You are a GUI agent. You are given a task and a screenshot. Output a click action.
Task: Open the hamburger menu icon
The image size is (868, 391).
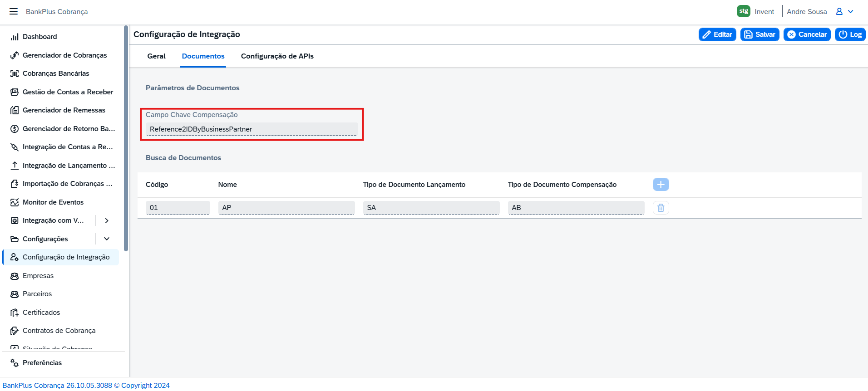point(14,11)
